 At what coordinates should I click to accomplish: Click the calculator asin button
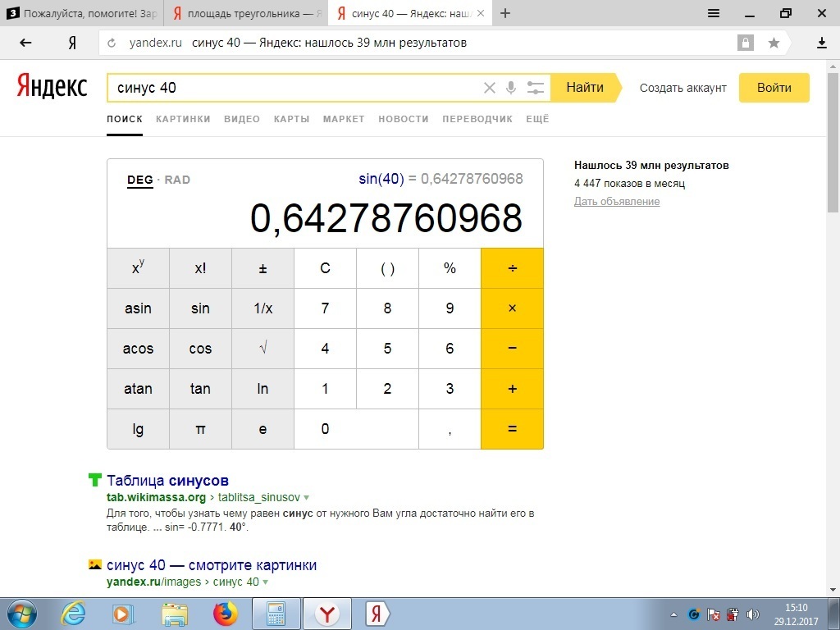click(138, 308)
